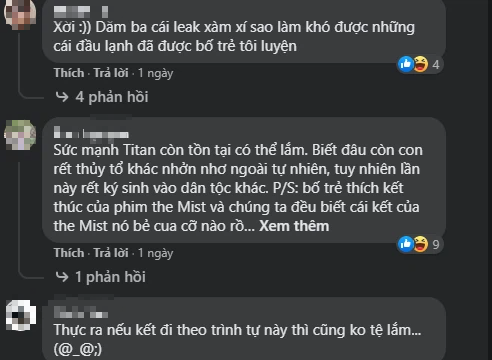Click the reply arrow icon beside '4 phản hồi'

[62, 97]
